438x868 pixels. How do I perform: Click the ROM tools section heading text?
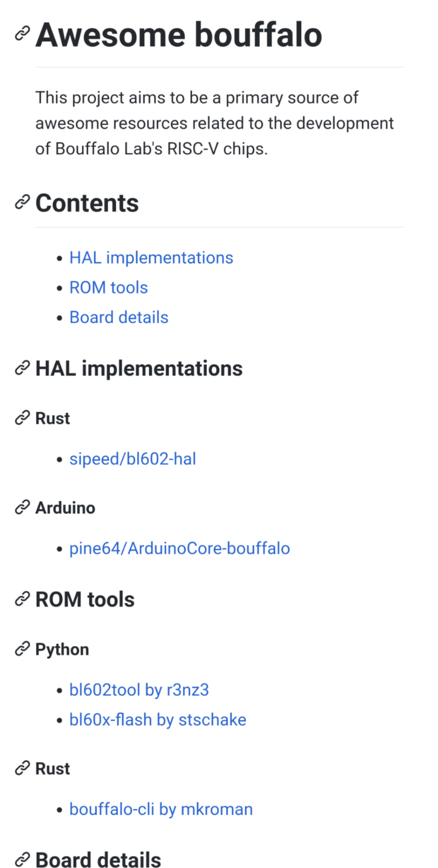point(85,600)
